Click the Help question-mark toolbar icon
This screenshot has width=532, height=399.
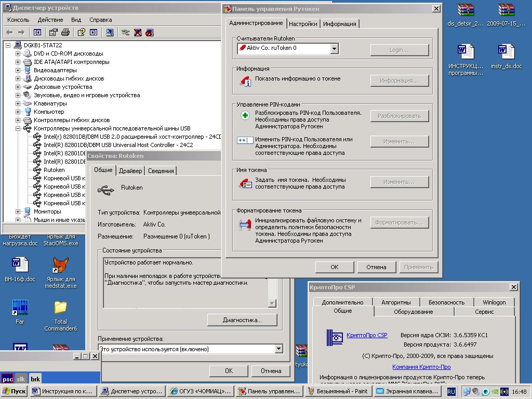tap(81, 32)
